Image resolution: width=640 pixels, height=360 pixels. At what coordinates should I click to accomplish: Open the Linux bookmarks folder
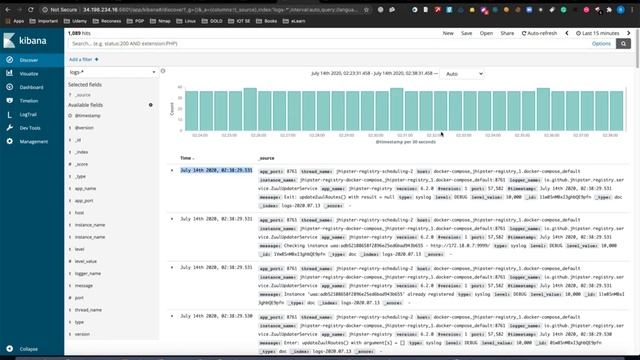186,21
